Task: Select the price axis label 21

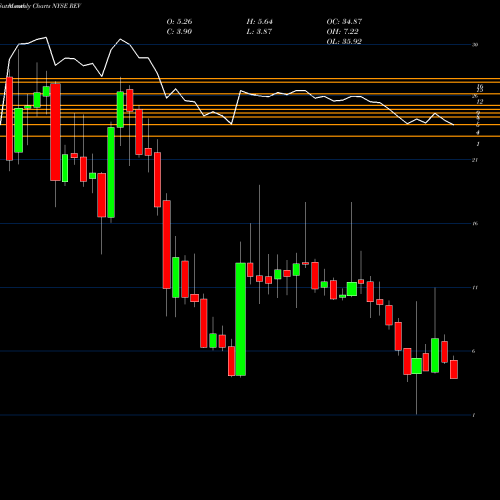Action: [x=475, y=160]
